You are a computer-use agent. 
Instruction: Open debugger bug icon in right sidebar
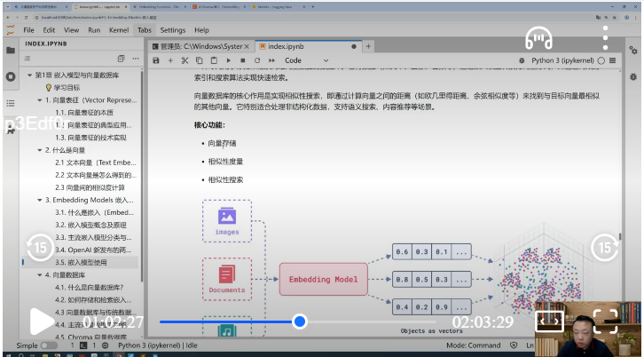click(632, 77)
